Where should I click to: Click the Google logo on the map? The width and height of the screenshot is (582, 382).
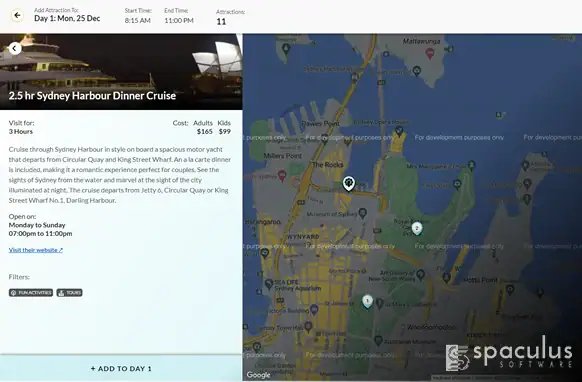(x=258, y=375)
